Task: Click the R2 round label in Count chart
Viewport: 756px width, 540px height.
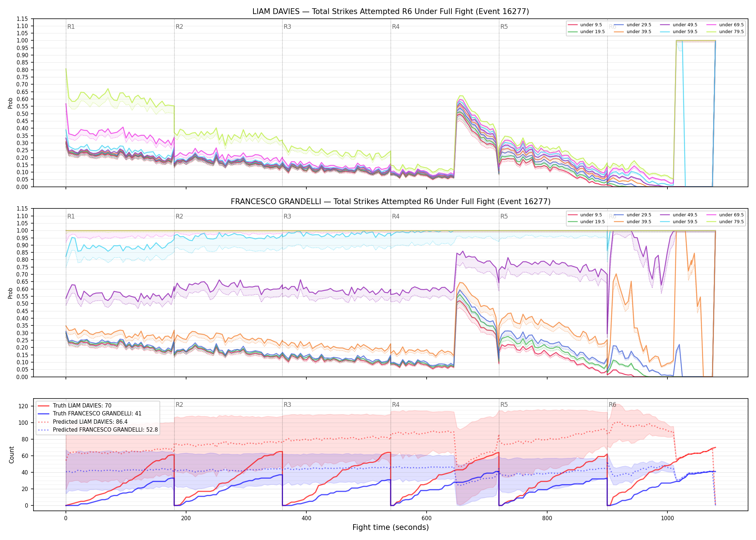Action: point(179,405)
